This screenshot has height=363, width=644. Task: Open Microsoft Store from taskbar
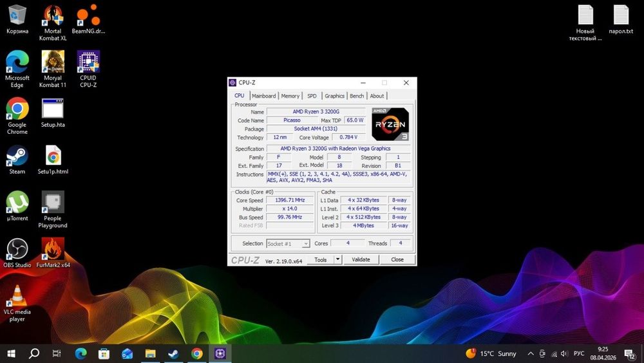pos(104,353)
